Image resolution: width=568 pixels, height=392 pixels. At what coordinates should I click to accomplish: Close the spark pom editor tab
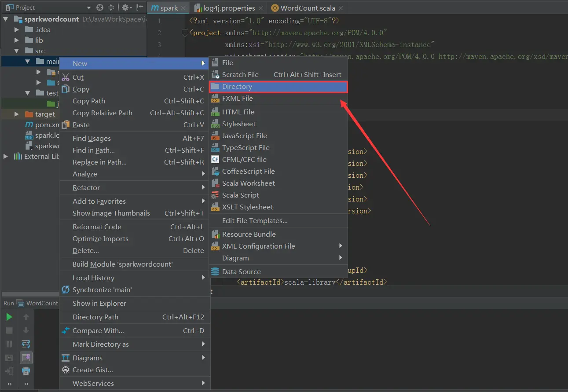183,8
